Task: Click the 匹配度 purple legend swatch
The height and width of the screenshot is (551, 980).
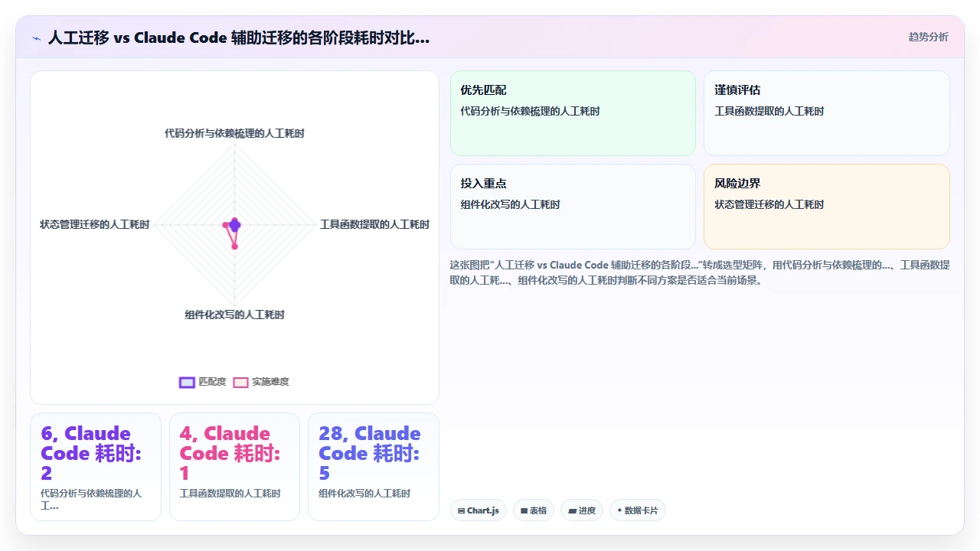Action: (187, 383)
